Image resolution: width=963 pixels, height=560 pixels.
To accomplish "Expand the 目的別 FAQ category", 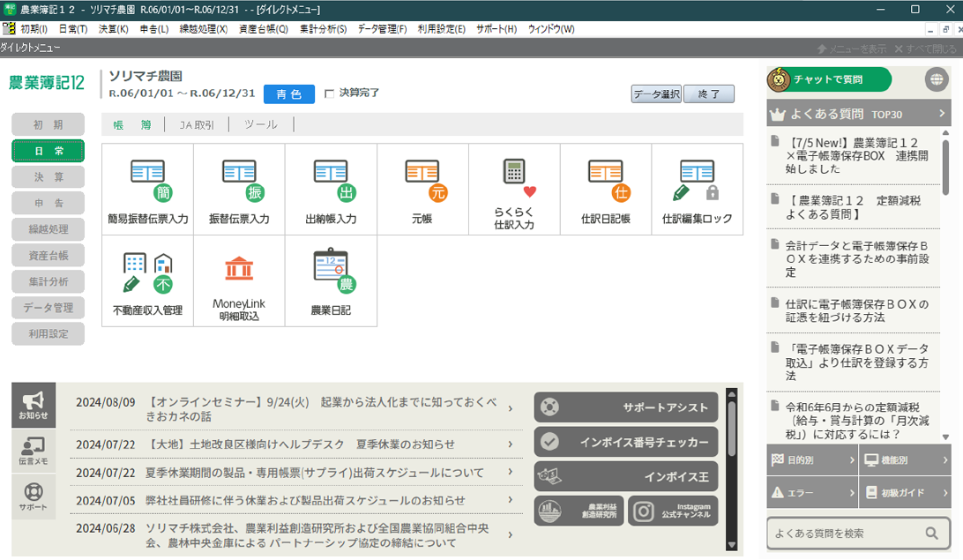I will (x=812, y=459).
